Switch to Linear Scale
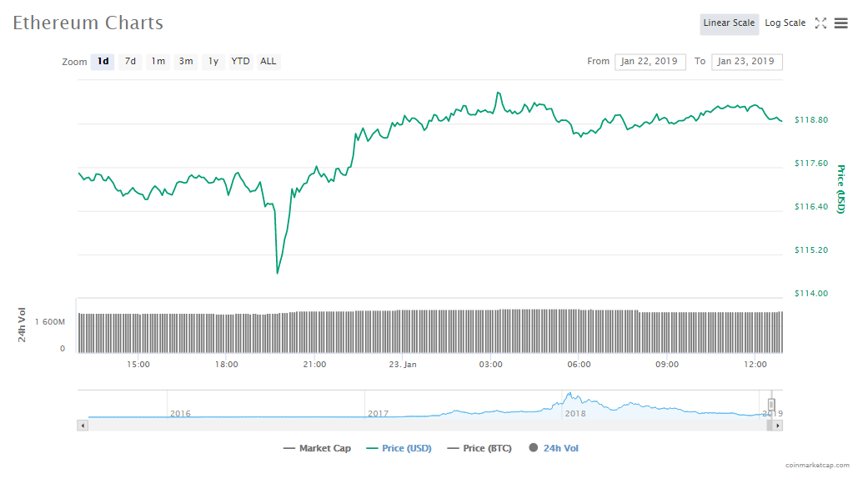This screenshot has height=479, width=868. click(x=728, y=23)
